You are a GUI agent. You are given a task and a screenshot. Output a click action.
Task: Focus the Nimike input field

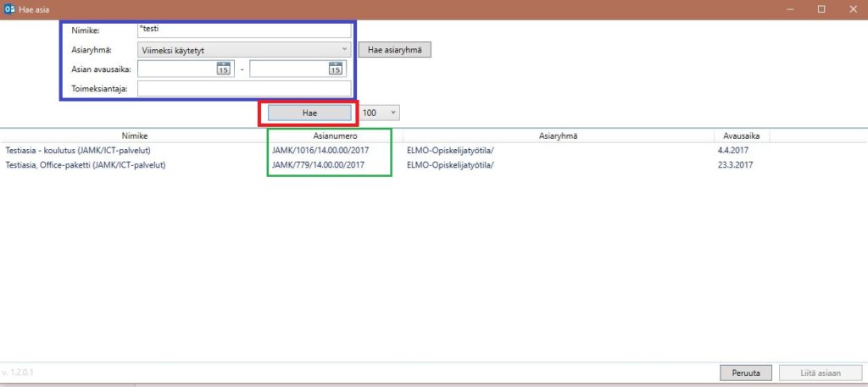[243, 30]
